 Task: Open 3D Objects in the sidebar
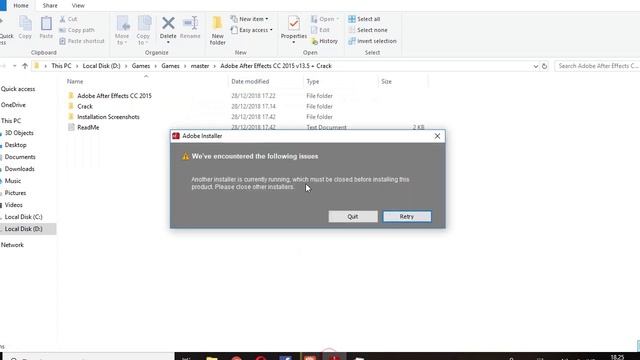(19, 133)
